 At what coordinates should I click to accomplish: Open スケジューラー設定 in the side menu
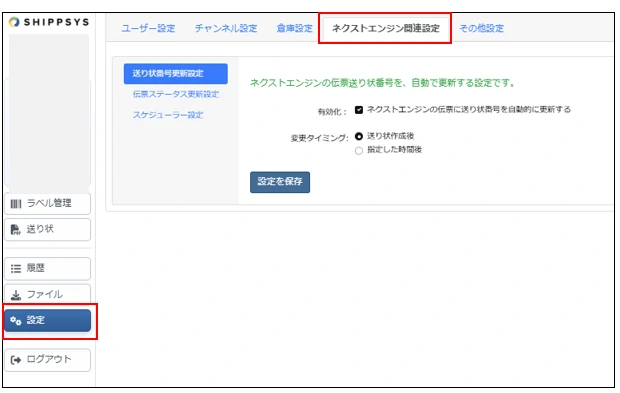tap(168, 115)
